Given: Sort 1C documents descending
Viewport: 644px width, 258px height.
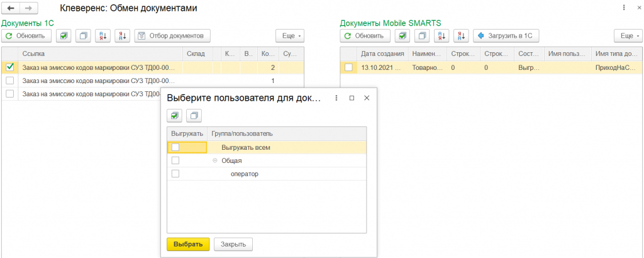Looking at the screenshot, I should point(123,36).
